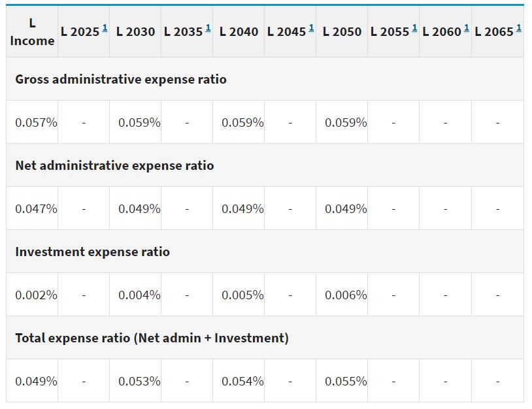The image size is (532, 409).
Task: Select the 0.057% gross ratio cell
Action: point(36,123)
